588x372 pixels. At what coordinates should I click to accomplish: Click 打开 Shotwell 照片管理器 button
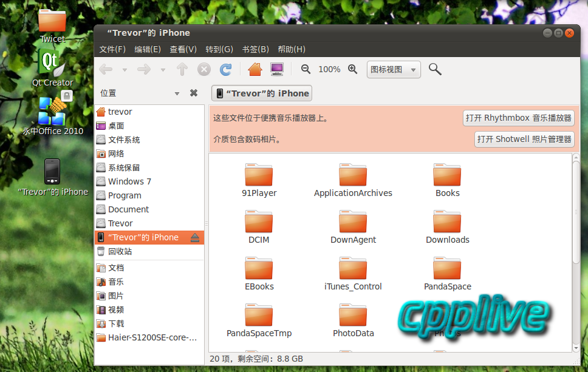click(x=524, y=140)
